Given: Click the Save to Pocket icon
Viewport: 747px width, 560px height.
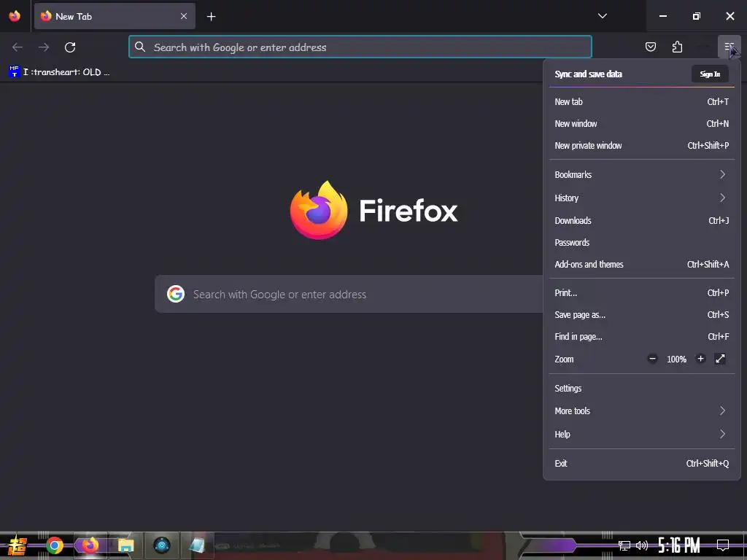Looking at the screenshot, I should (x=650, y=47).
